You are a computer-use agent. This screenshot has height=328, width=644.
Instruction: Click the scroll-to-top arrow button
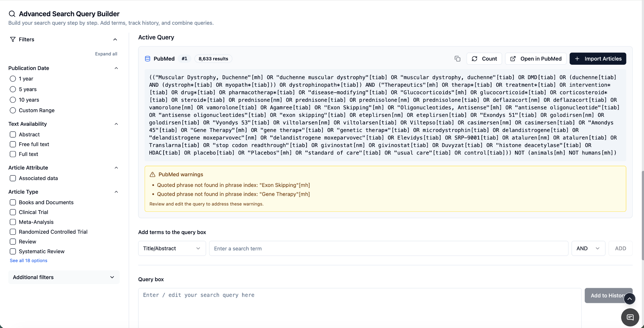click(x=630, y=299)
